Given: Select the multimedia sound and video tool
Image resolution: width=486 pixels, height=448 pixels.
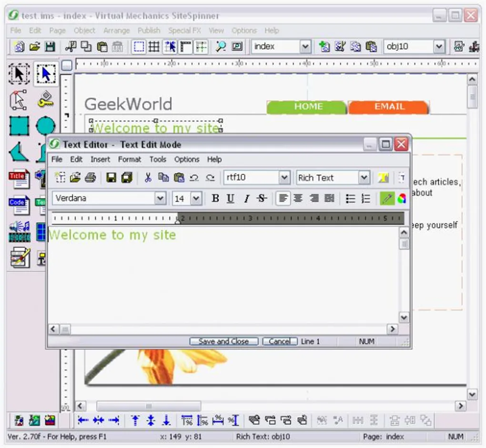Looking at the screenshot, I should pos(19,231).
